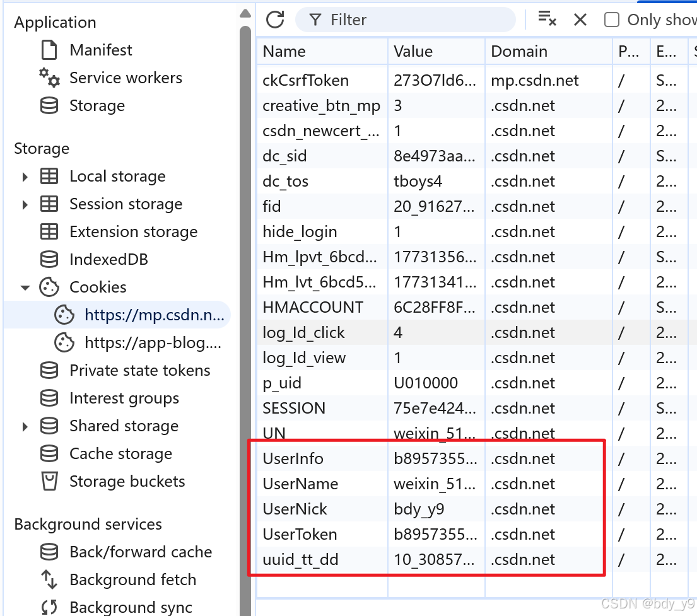
Task: Click the Private state tokens database icon
Action: (x=49, y=370)
